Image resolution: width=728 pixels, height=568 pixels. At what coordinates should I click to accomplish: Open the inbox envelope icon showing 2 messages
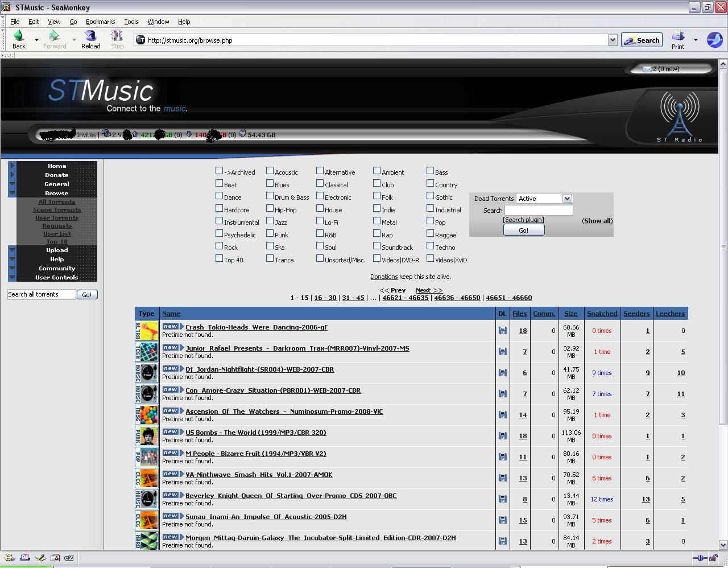click(x=647, y=69)
